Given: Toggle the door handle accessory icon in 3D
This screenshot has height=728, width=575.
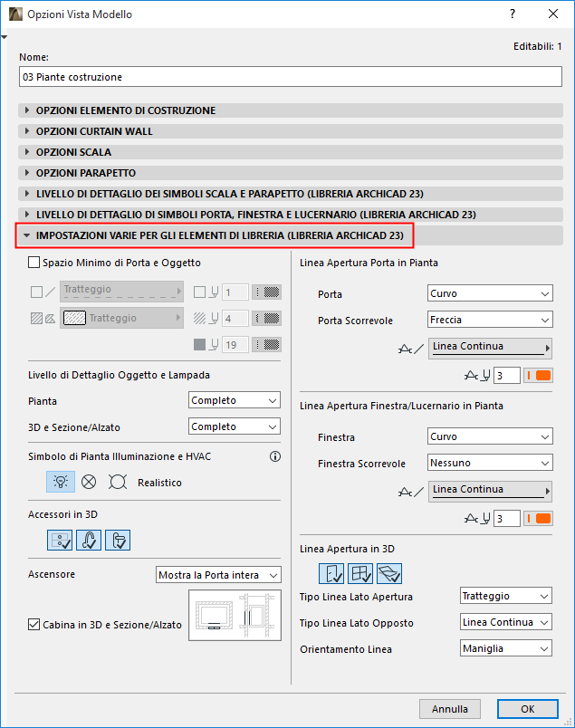Looking at the screenshot, I should 118,540.
